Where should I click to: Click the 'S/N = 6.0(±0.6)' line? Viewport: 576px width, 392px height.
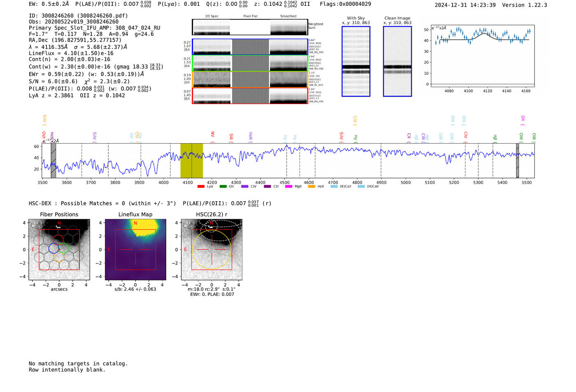point(53,81)
